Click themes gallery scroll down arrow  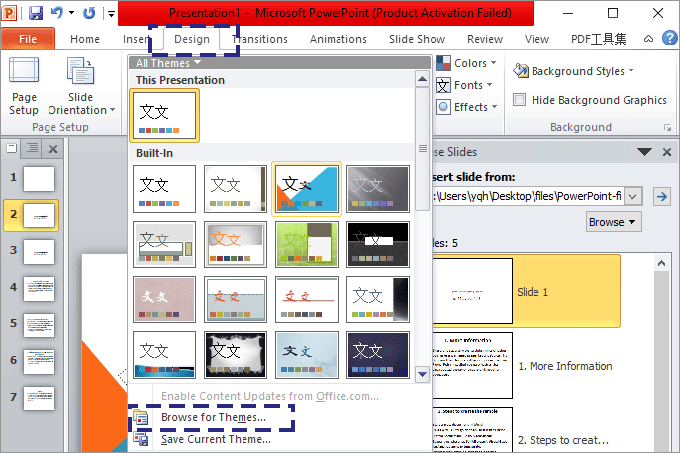422,374
